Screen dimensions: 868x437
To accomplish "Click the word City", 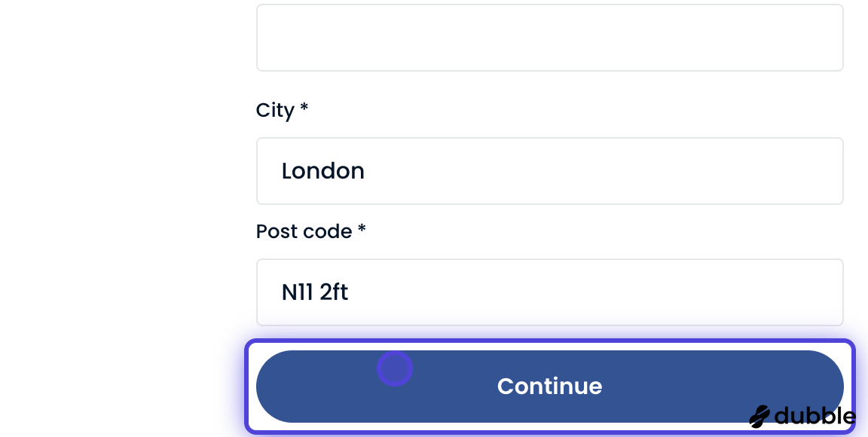I will point(275,110).
